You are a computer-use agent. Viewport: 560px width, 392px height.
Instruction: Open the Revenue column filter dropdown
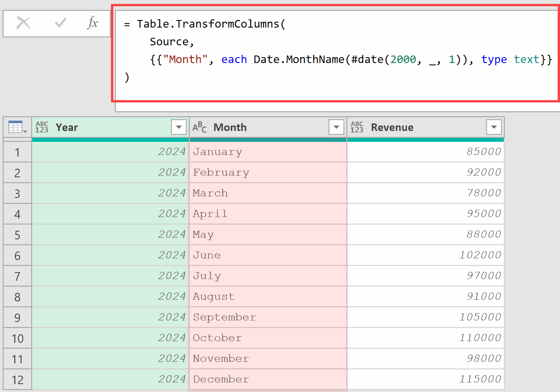pos(494,127)
